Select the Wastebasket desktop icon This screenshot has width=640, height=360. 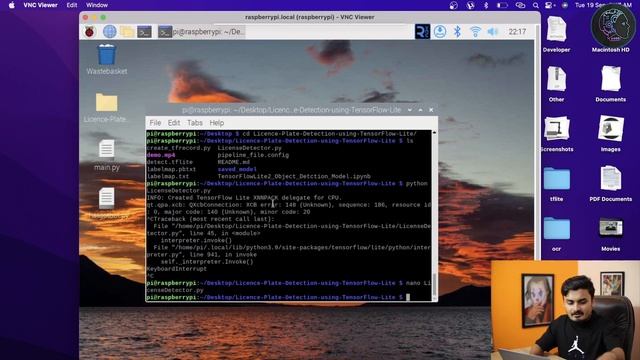(x=107, y=60)
